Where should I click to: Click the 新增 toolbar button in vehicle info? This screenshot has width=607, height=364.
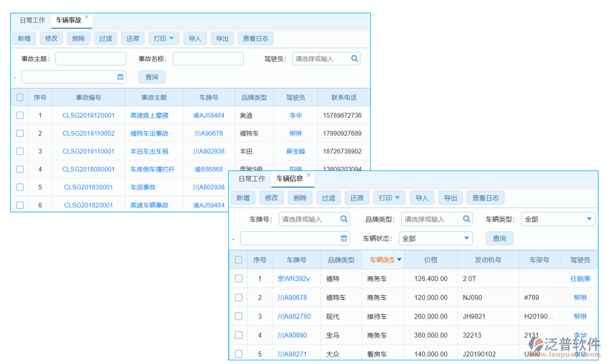[242, 197]
